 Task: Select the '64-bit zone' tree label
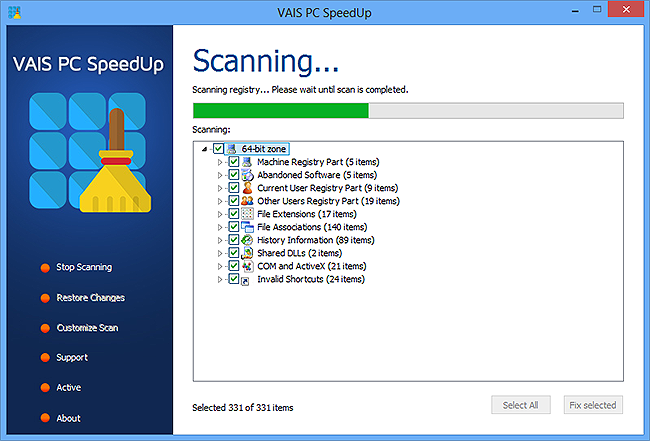point(264,149)
